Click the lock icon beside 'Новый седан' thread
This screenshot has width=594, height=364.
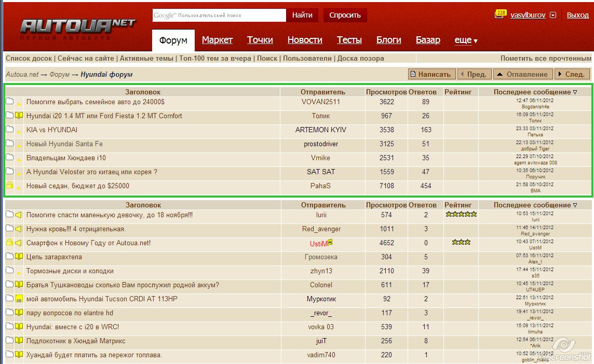[9, 186]
